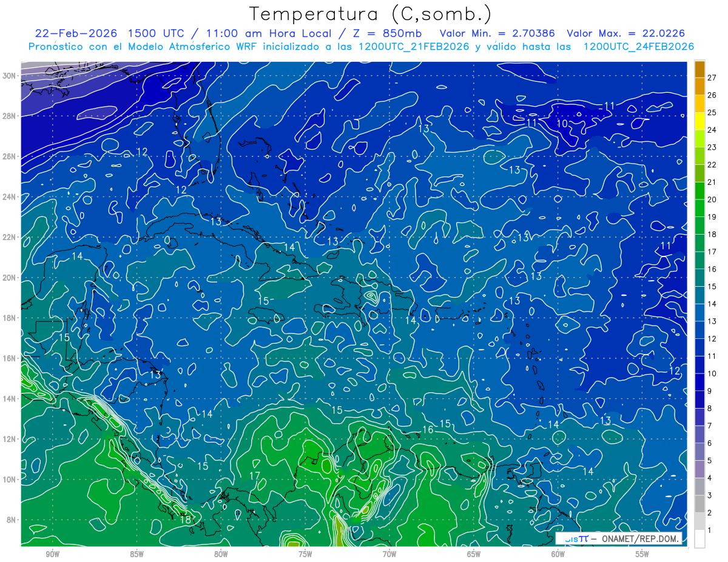Click the title "Temperatura (C,somb.)"

[370, 14]
